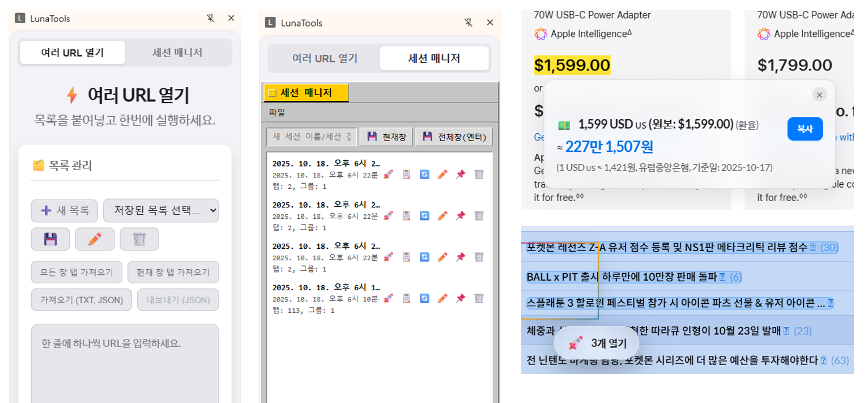
Task: Pin the 113-tab session with pushpin icon
Action: 461,298
